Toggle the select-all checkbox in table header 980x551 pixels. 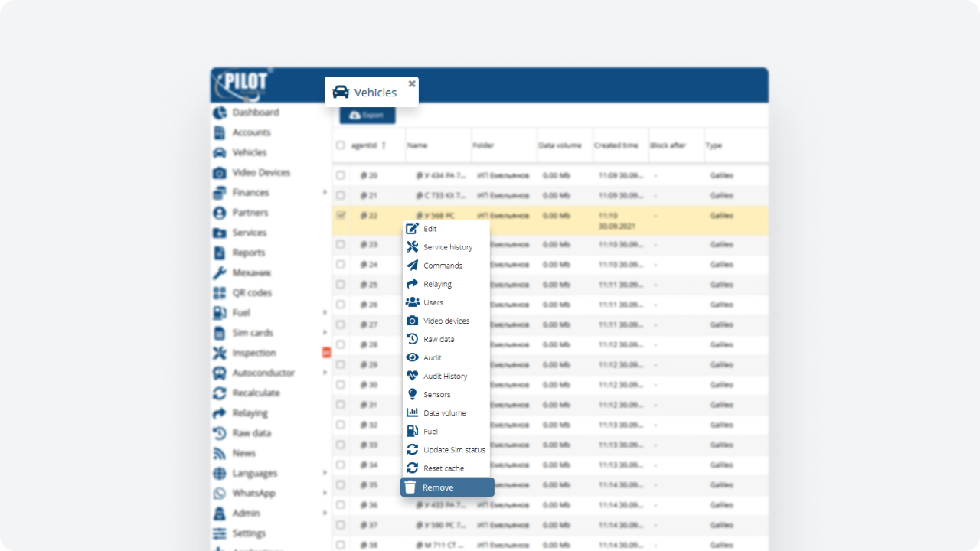(341, 145)
